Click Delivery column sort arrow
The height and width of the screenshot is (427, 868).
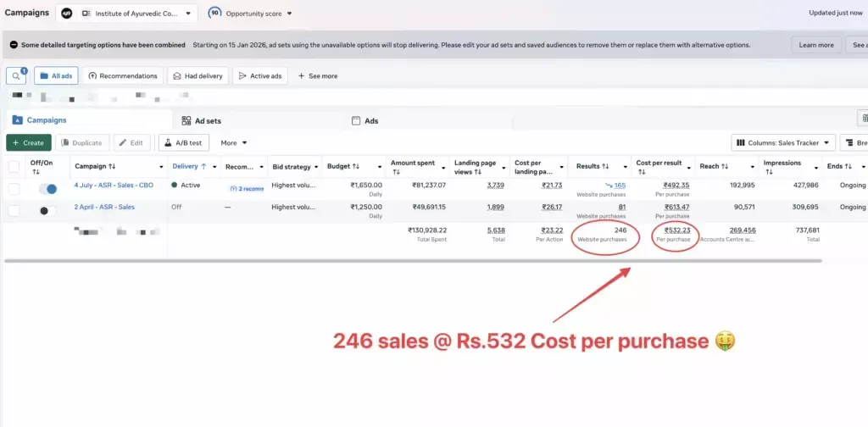203,166
